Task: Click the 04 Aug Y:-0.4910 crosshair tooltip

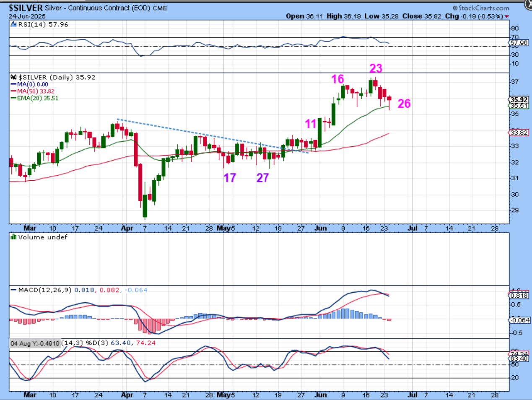Action: pyautogui.click(x=35, y=343)
